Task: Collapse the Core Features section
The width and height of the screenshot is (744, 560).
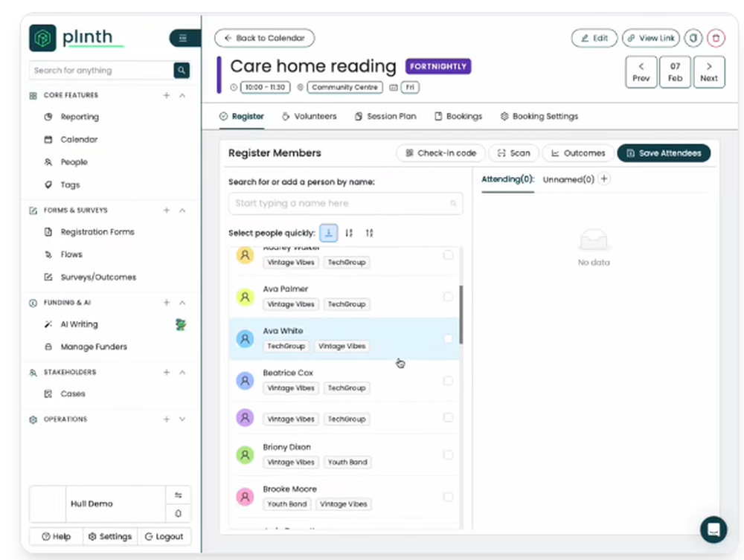Action: [182, 95]
